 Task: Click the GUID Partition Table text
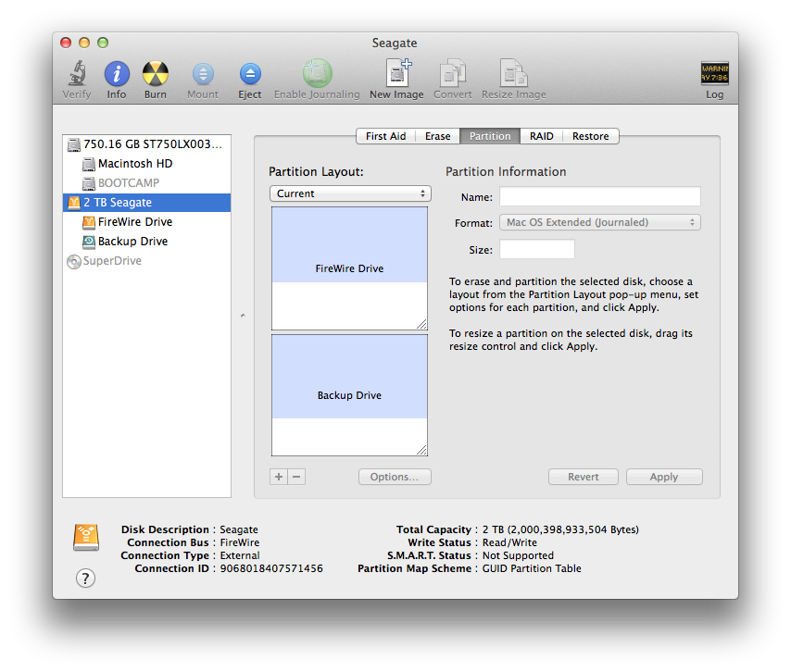(532, 568)
